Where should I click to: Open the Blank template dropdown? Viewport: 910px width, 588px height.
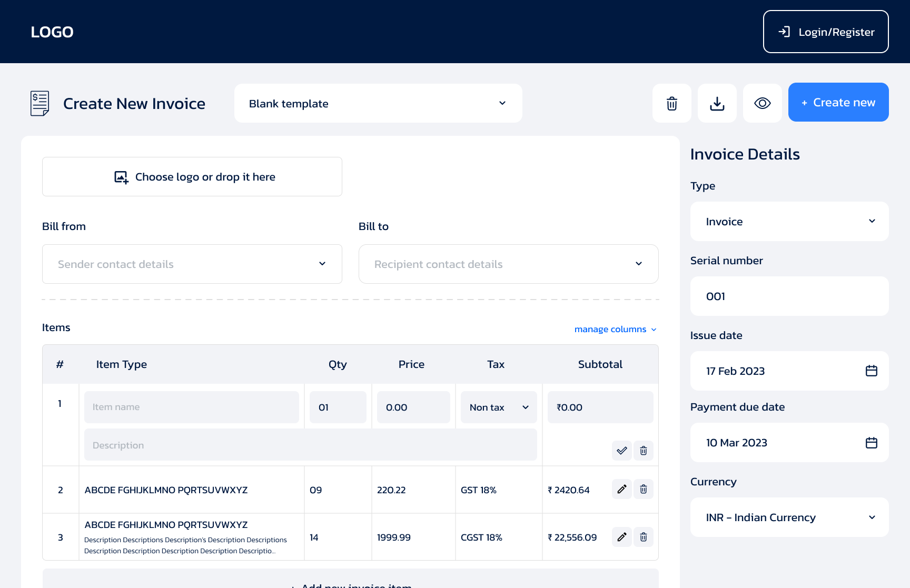pos(378,103)
